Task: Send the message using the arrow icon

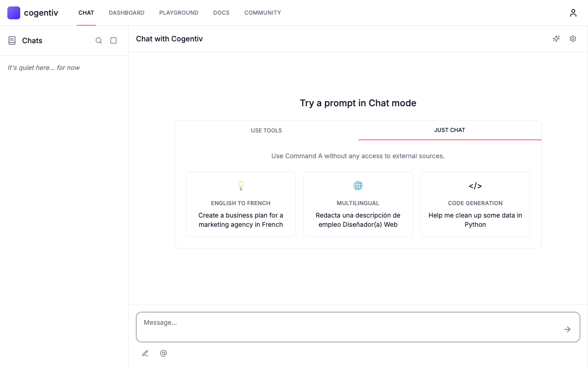Action: (567, 328)
